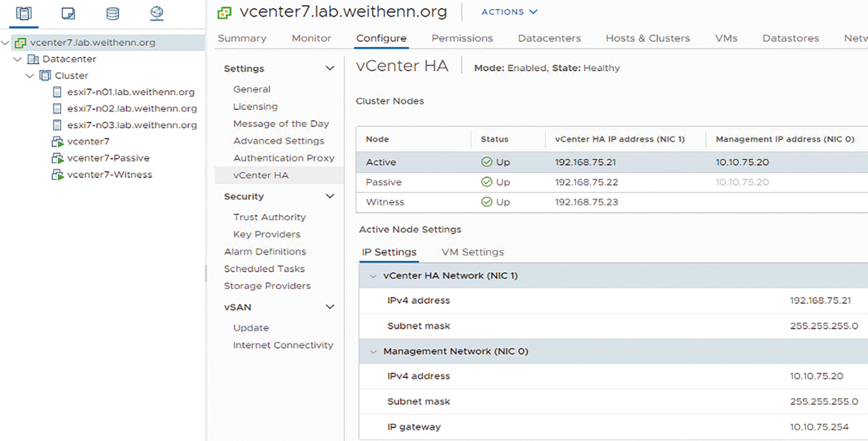
Task: Collapse the Datacenter tree node
Action: [x=18, y=59]
